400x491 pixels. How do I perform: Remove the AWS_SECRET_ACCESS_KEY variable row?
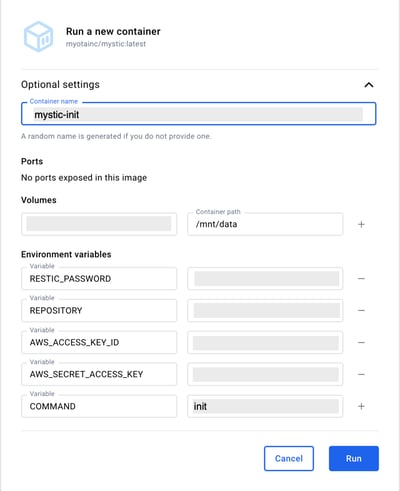[x=361, y=375]
